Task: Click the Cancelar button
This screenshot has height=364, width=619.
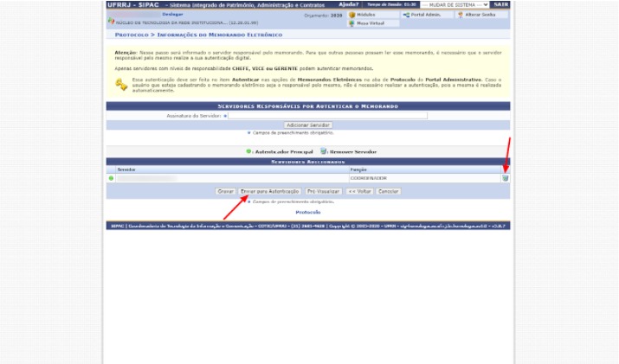Action: coord(389,191)
